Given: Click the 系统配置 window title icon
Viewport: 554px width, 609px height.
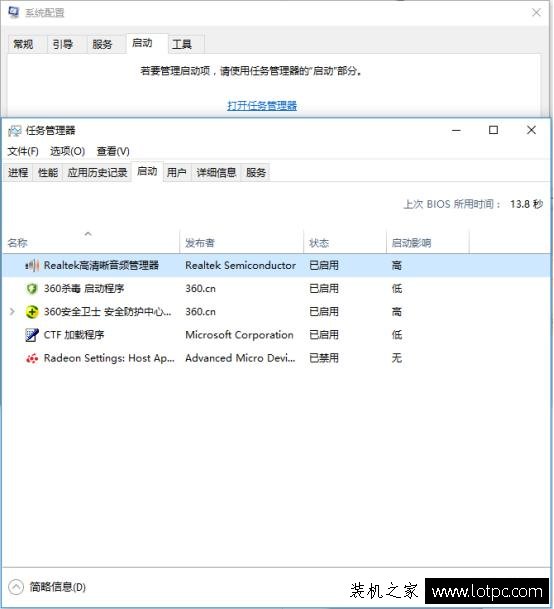Looking at the screenshot, I should click(x=14, y=12).
